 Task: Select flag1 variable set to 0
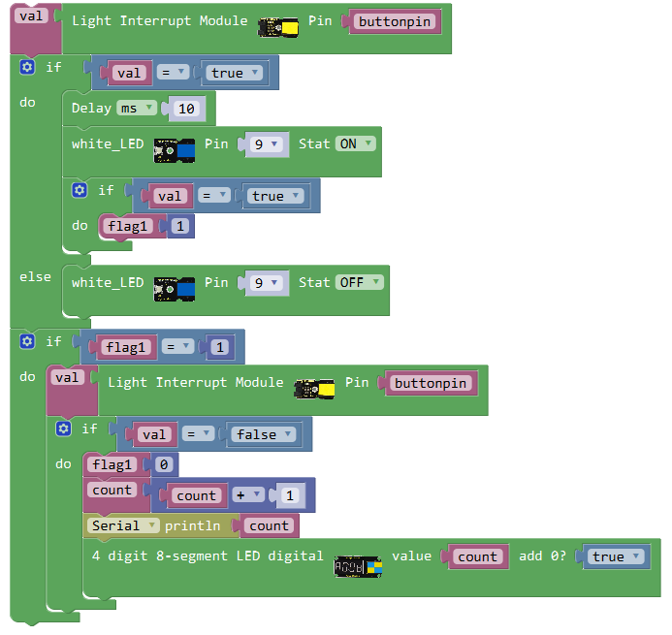[112, 464]
